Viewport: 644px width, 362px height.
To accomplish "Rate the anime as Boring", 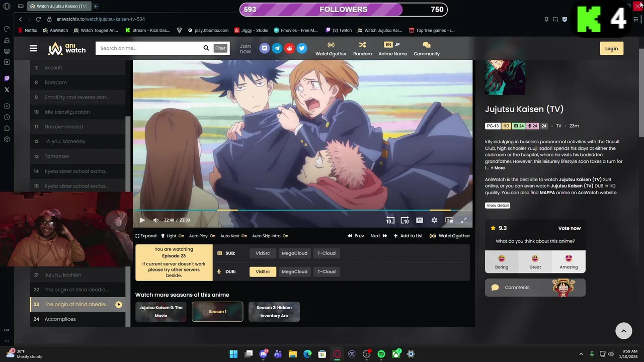I will coord(502,262).
